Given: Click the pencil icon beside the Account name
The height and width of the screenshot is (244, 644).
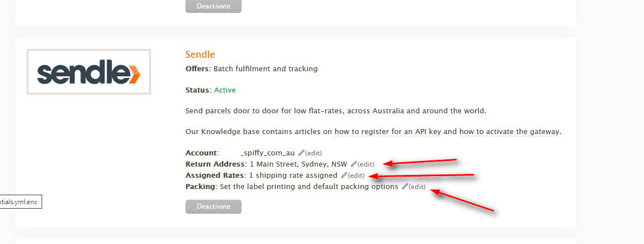Looking at the screenshot, I should point(301,153).
